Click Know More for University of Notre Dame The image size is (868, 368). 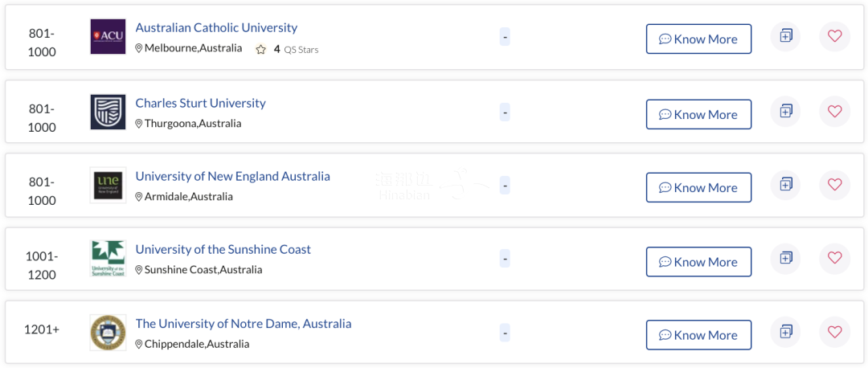point(698,335)
